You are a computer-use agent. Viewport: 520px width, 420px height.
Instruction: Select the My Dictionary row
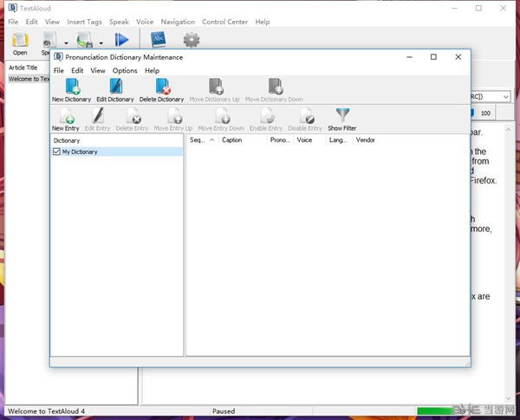pyautogui.click(x=117, y=152)
